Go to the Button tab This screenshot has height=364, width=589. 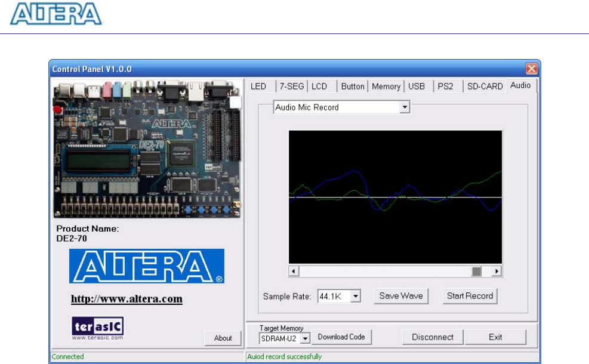click(352, 87)
